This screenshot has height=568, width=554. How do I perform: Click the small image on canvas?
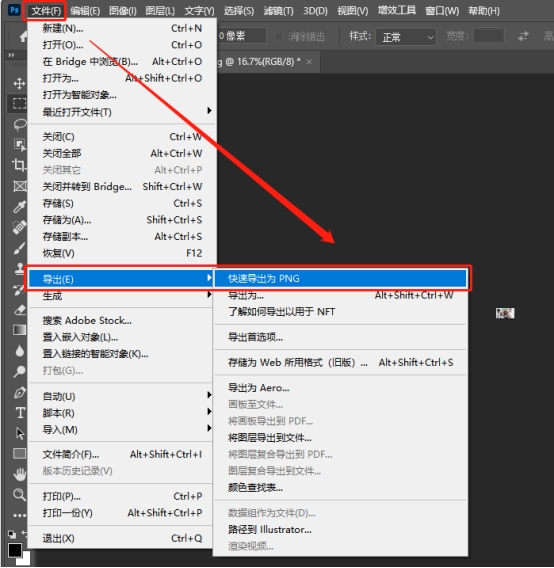(x=505, y=313)
